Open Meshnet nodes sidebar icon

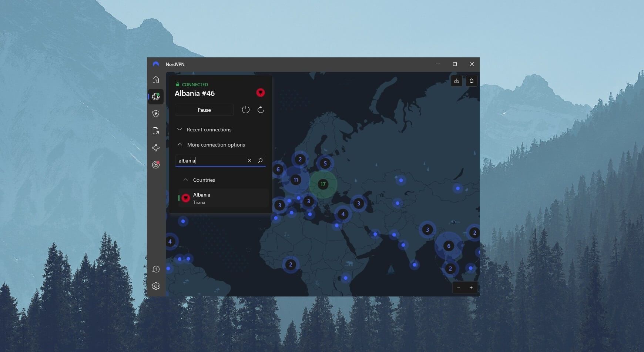[156, 148]
